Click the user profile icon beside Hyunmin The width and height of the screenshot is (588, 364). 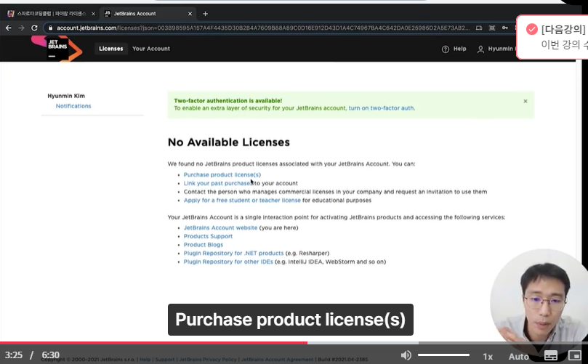coord(480,49)
